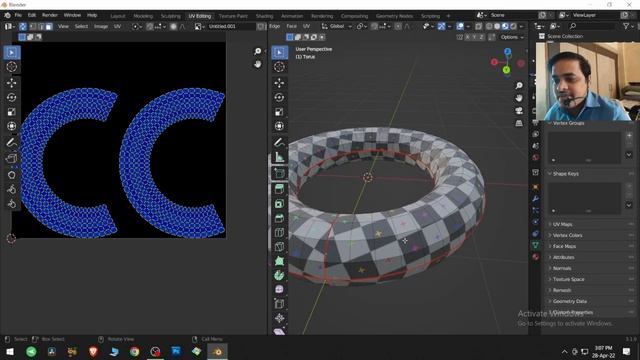Toggle X-ray display in 3D viewport
The width and height of the screenshot is (640, 360).
[478, 27]
